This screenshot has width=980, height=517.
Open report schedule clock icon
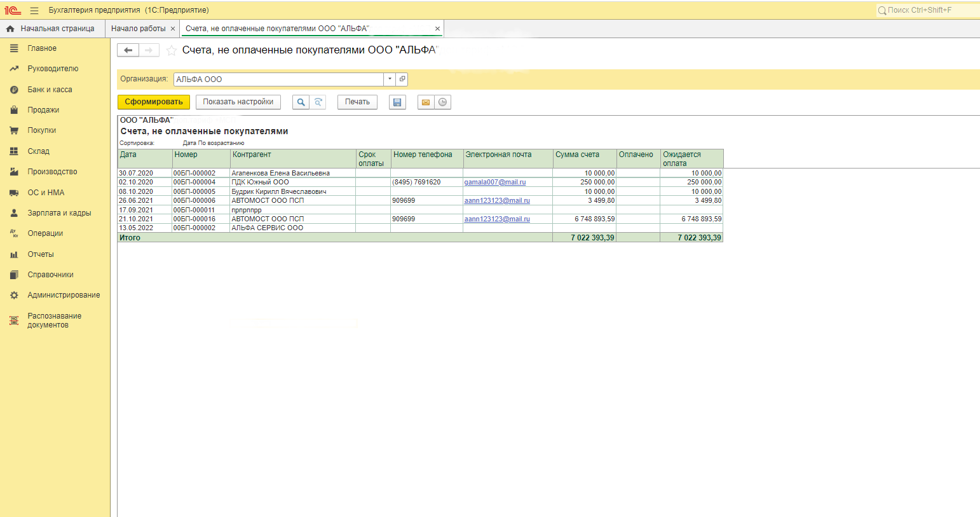443,102
